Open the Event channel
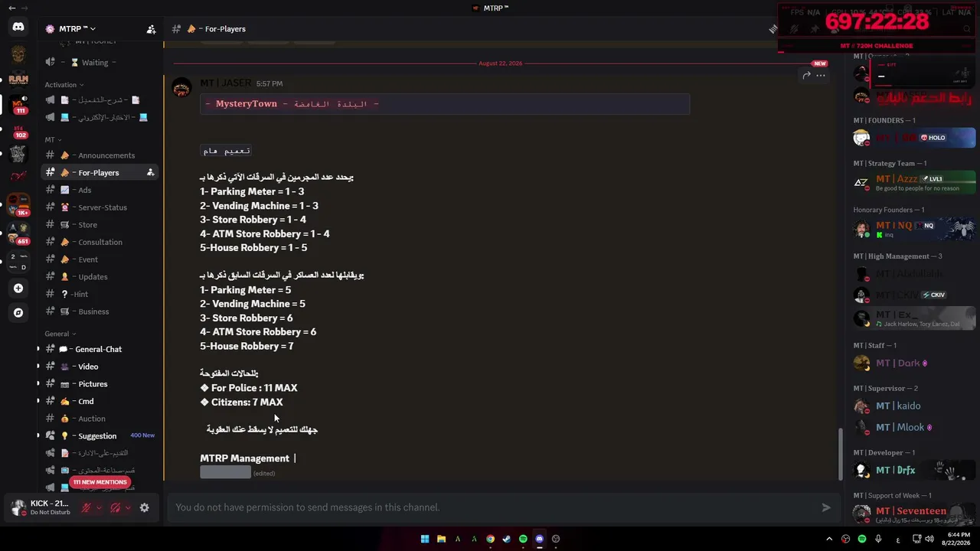The image size is (980, 551). 100,259
